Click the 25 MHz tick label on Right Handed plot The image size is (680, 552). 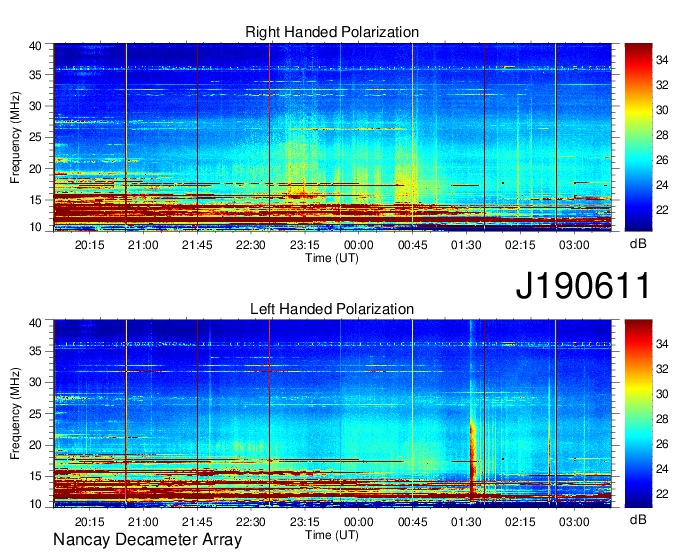pyautogui.click(x=35, y=137)
